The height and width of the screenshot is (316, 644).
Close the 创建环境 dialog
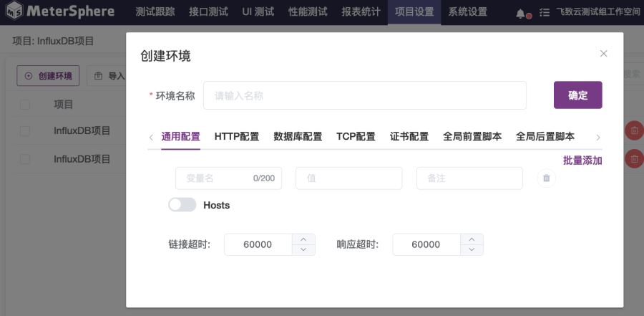603,54
